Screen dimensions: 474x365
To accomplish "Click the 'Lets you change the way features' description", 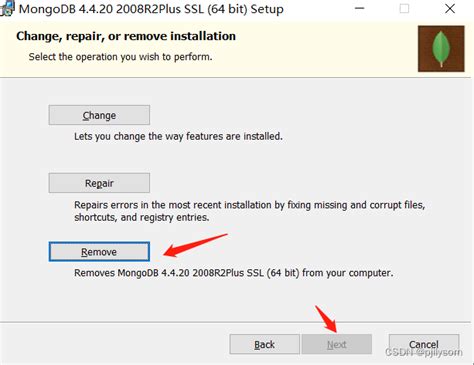I will click(178, 136).
